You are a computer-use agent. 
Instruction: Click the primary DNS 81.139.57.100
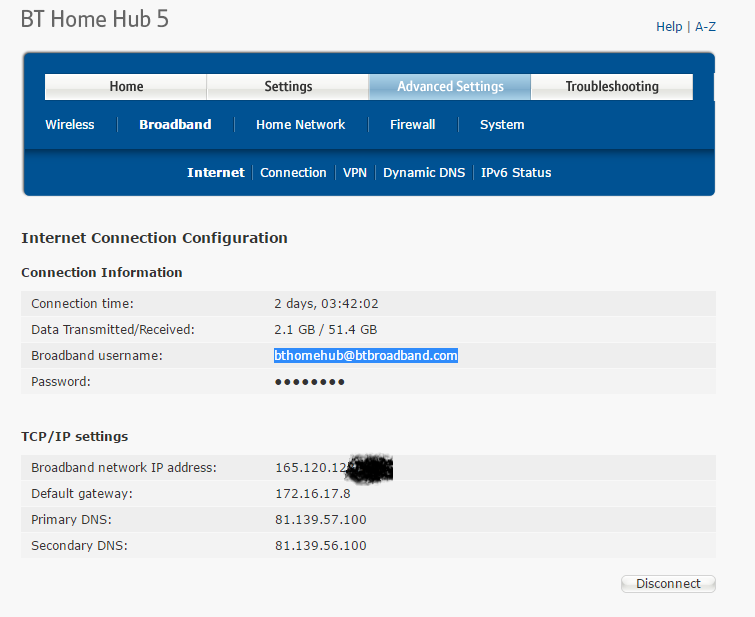321,520
